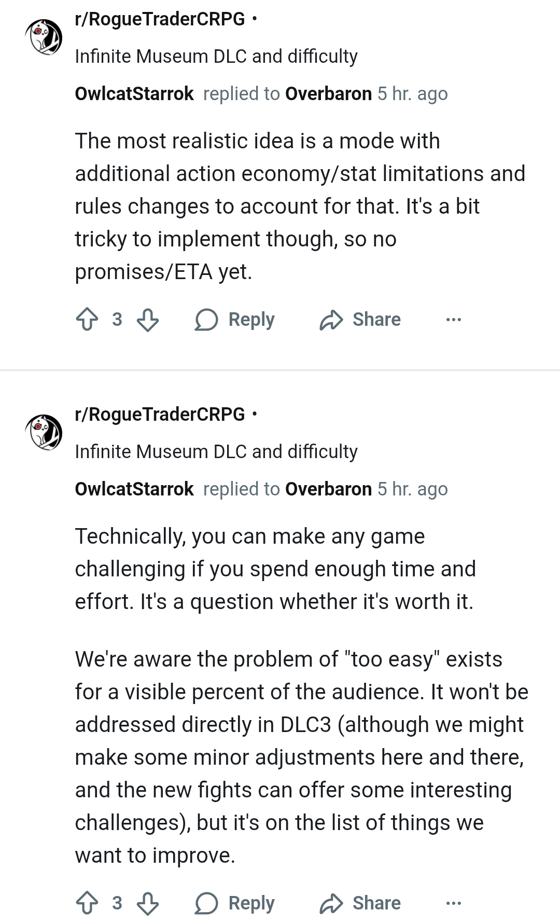560x924 pixels.
Task: View Overbaron's profile from first comment
Action: pos(328,94)
